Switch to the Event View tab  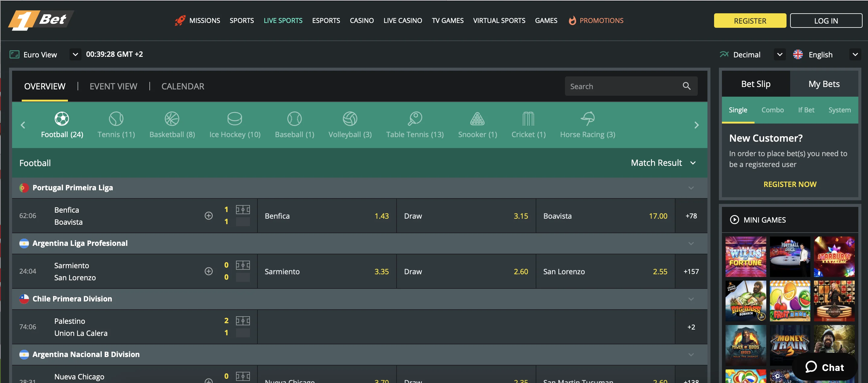pyautogui.click(x=113, y=86)
